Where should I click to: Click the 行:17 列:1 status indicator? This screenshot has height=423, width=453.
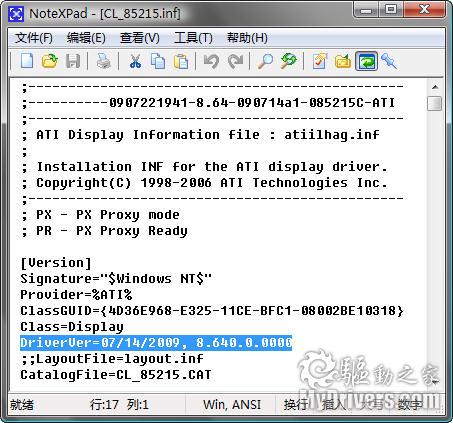(x=119, y=405)
